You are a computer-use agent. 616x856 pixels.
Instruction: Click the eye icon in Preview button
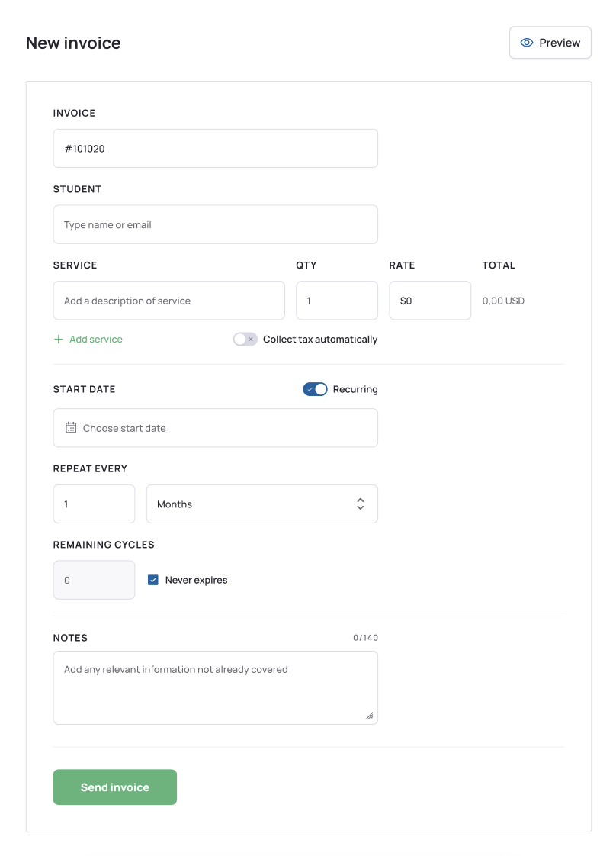tap(526, 43)
